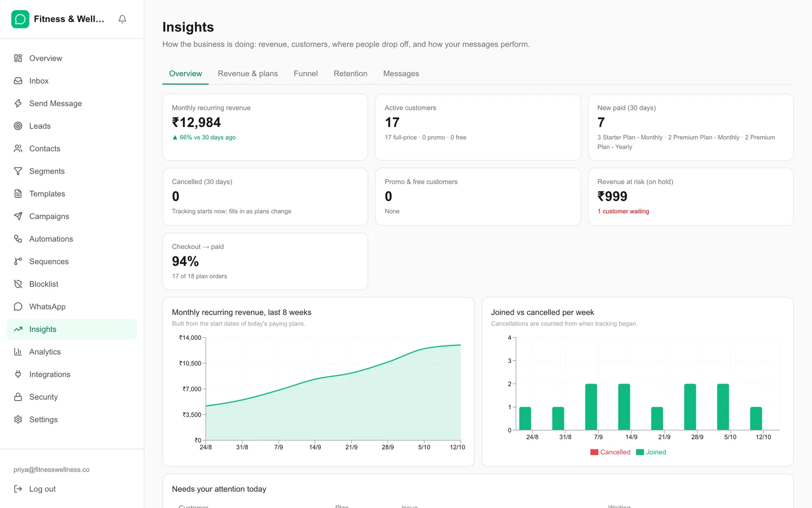Select the Overview tab under Insights
The height and width of the screenshot is (508, 812).
(x=185, y=74)
